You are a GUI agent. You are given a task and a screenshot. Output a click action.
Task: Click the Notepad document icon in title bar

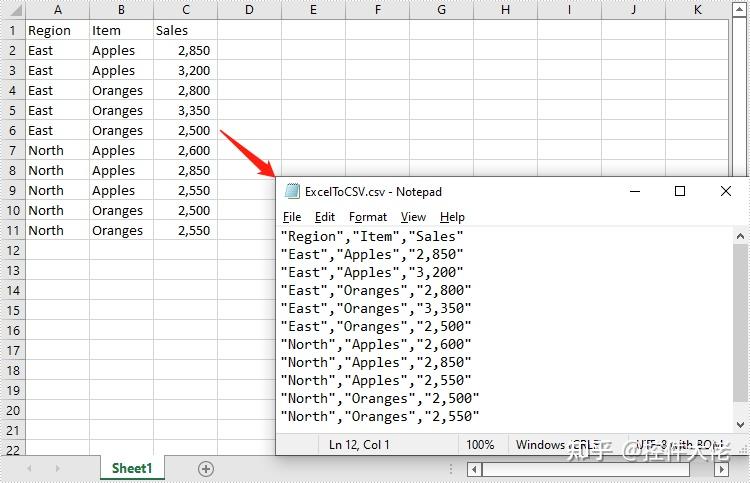pyautogui.click(x=292, y=191)
